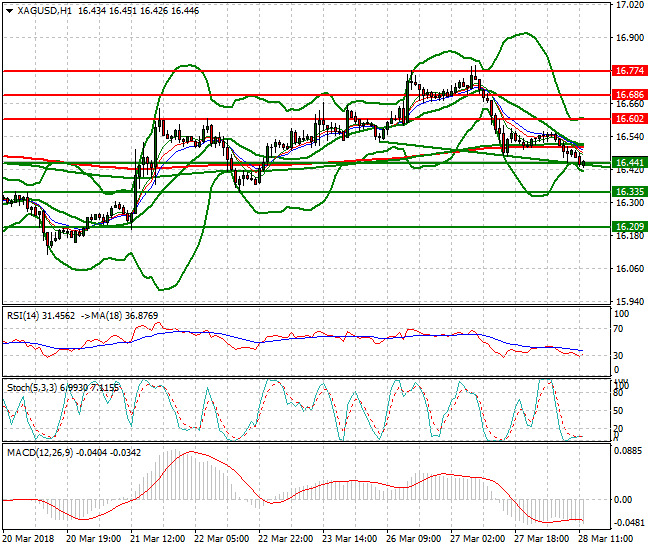Click the 22 Mar 05:00 time axis label
Image resolution: width=650 pixels, height=550 pixels.
[222, 539]
